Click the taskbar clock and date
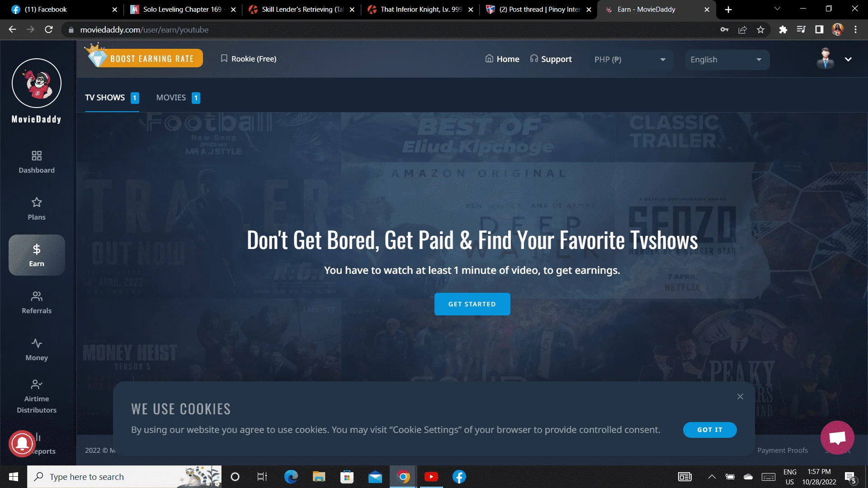 (x=819, y=477)
